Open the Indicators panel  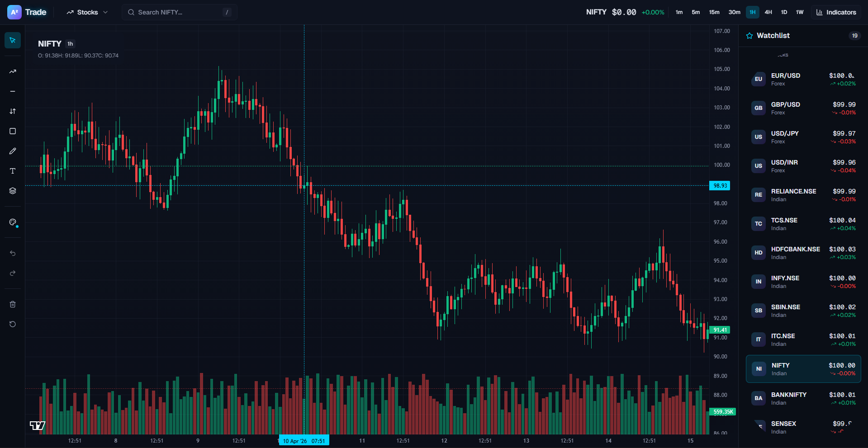[x=836, y=12]
